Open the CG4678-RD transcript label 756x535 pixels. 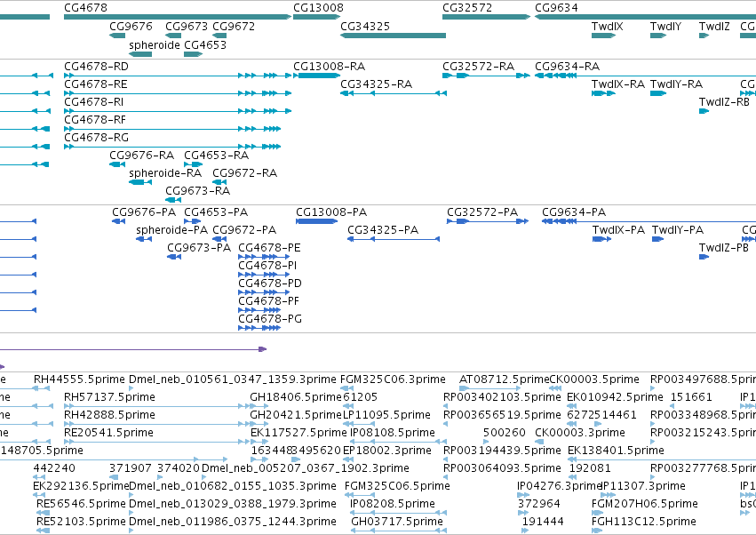[96, 67]
